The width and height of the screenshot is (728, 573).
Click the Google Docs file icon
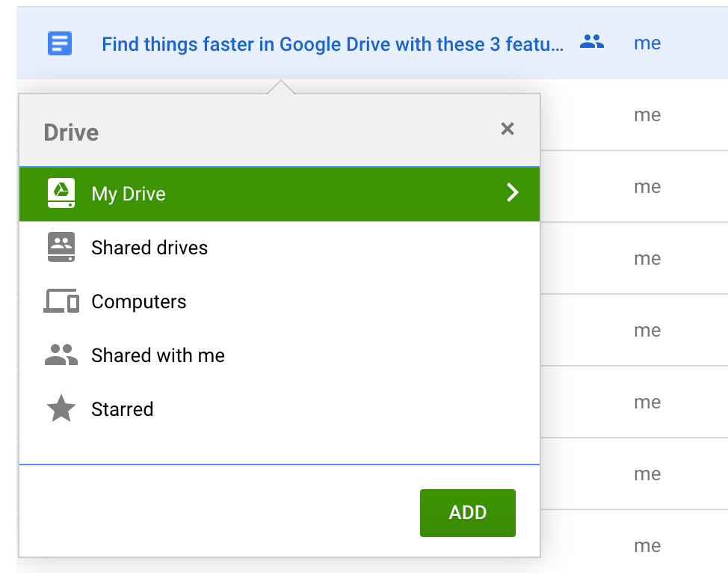[x=60, y=43]
